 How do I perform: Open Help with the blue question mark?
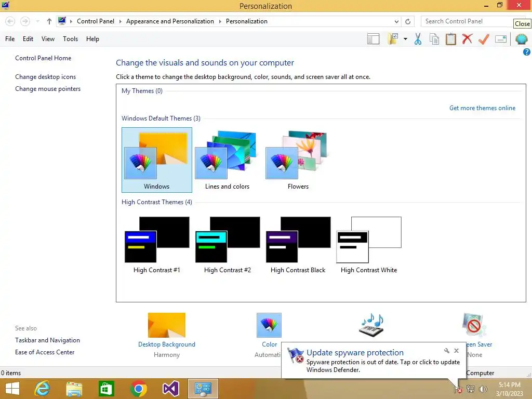tap(527, 52)
